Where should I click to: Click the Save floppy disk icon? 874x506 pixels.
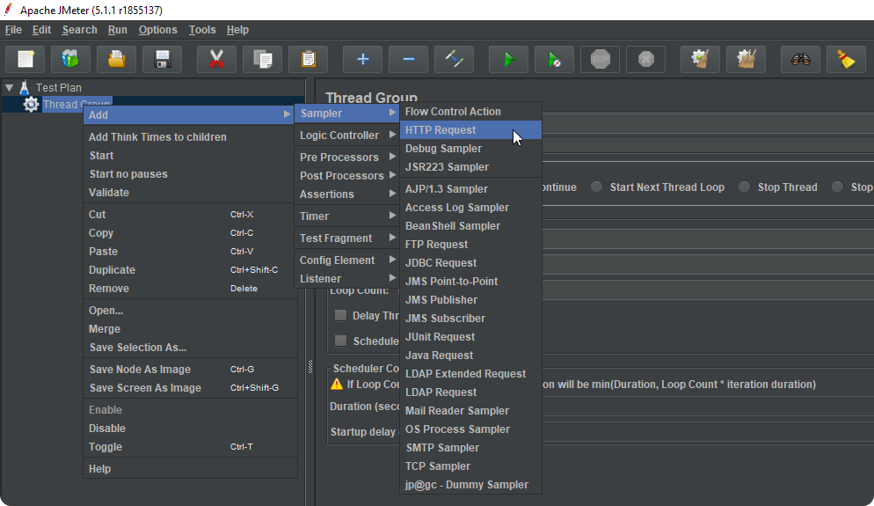click(x=162, y=59)
